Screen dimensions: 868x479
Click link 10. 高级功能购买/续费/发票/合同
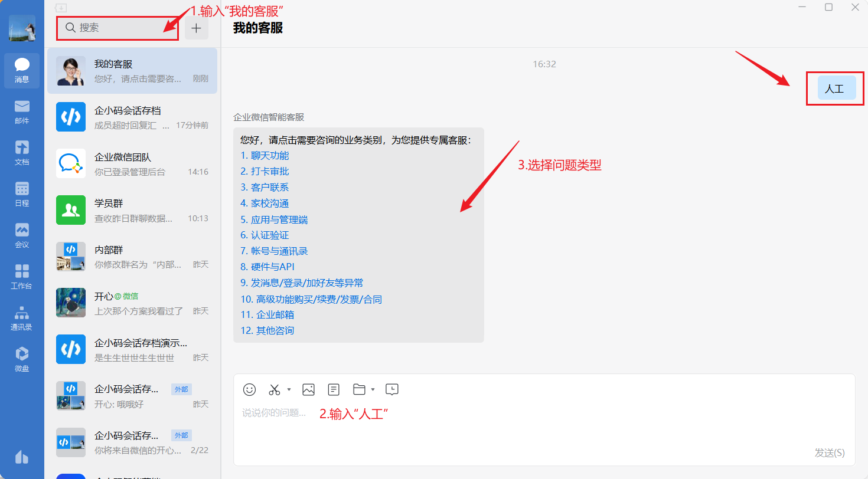click(311, 299)
